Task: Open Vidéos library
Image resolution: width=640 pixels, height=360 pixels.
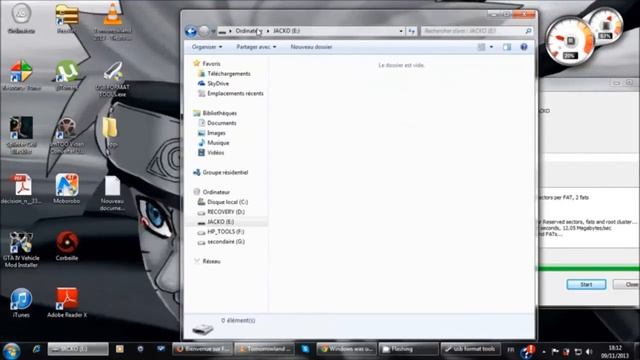Action: [216, 152]
